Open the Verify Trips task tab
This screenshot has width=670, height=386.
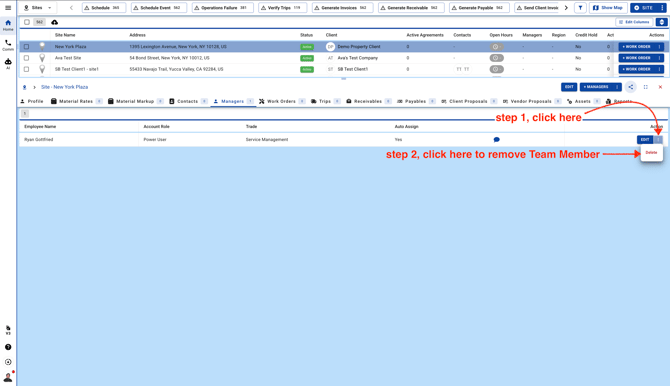coord(282,8)
